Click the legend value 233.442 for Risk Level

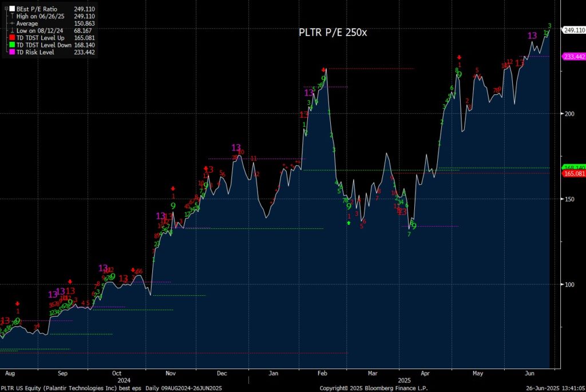click(85, 52)
